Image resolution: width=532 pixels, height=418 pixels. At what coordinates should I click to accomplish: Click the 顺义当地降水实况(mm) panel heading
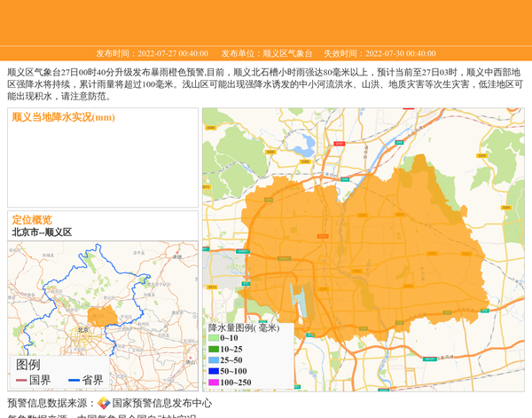click(x=64, y=117)
